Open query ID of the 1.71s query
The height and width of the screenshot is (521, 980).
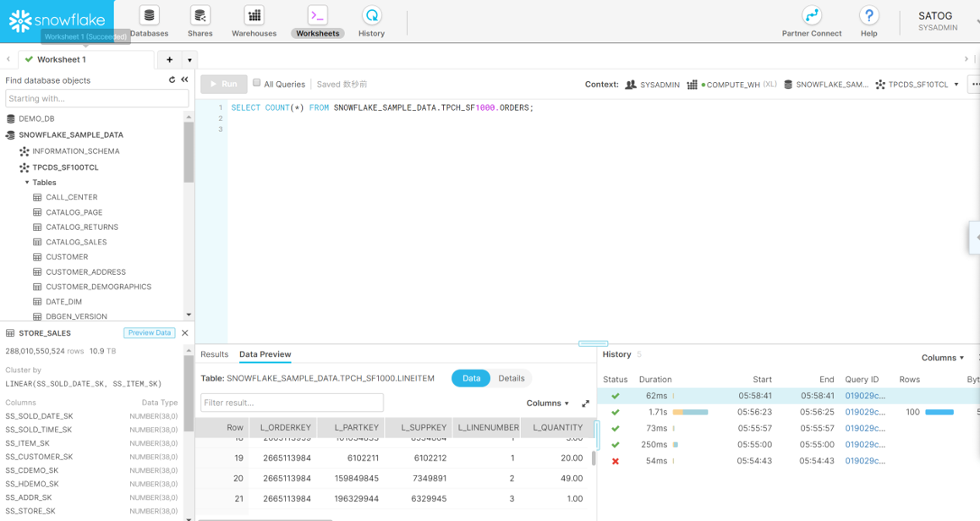(x=865, y=412)
